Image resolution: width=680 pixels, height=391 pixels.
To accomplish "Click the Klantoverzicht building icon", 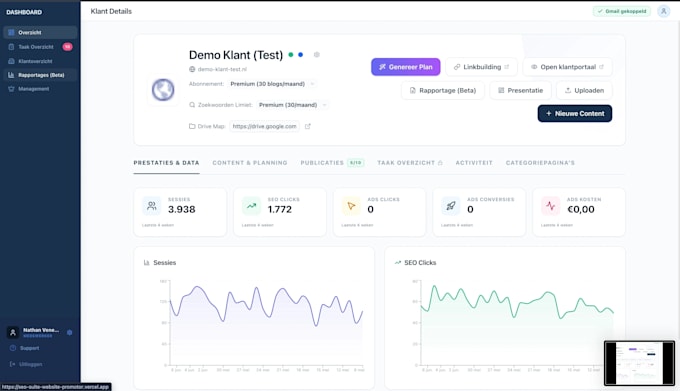I will pyautogui.click(x=11, y=61).
